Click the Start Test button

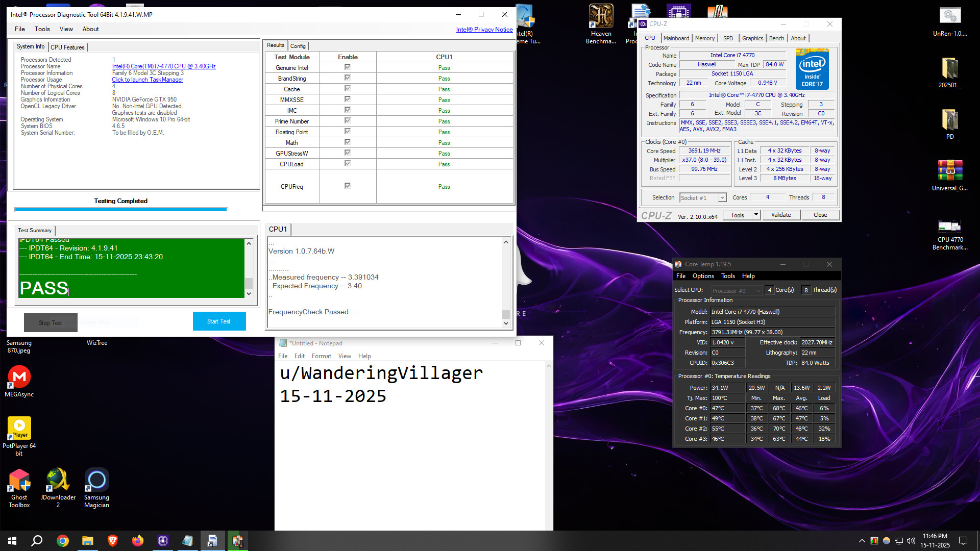click(x=219, y=321)
